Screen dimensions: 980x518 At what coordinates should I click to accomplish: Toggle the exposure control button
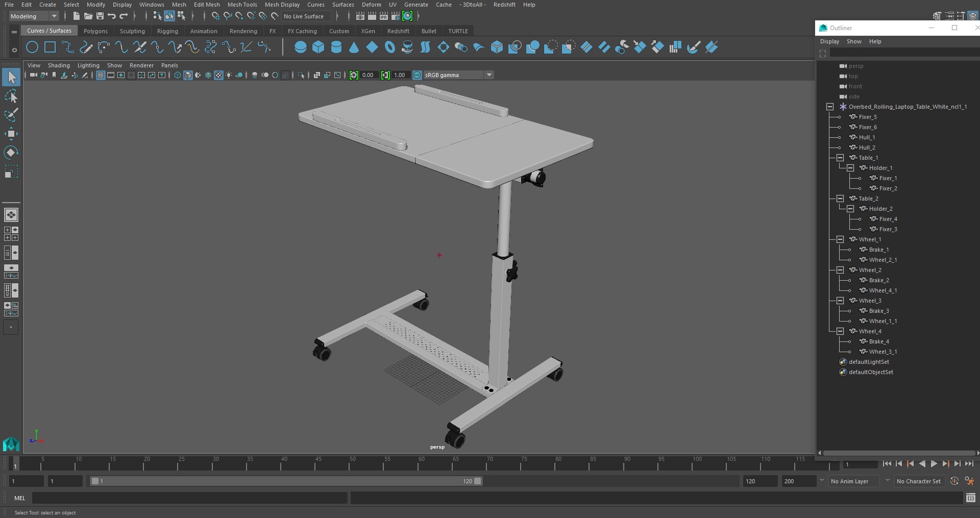click(x=354, y=75)
